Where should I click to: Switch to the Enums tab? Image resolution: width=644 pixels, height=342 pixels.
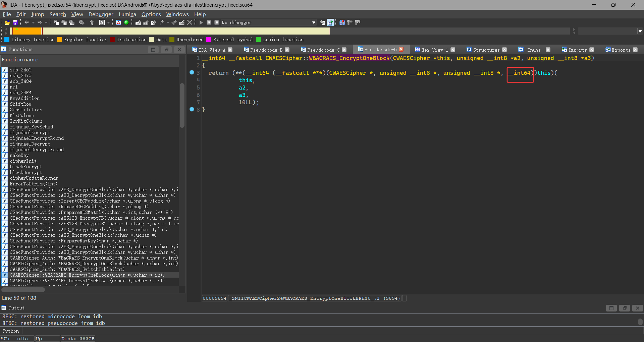coord(534,50)
